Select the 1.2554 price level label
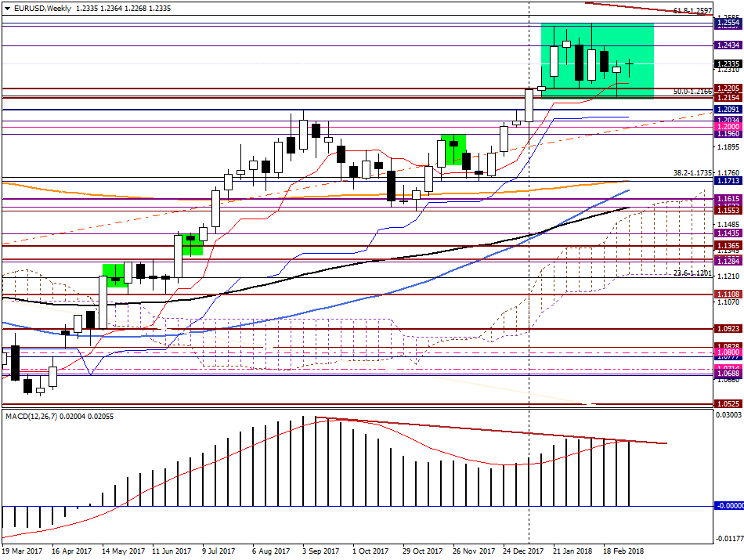 [728, 23]
